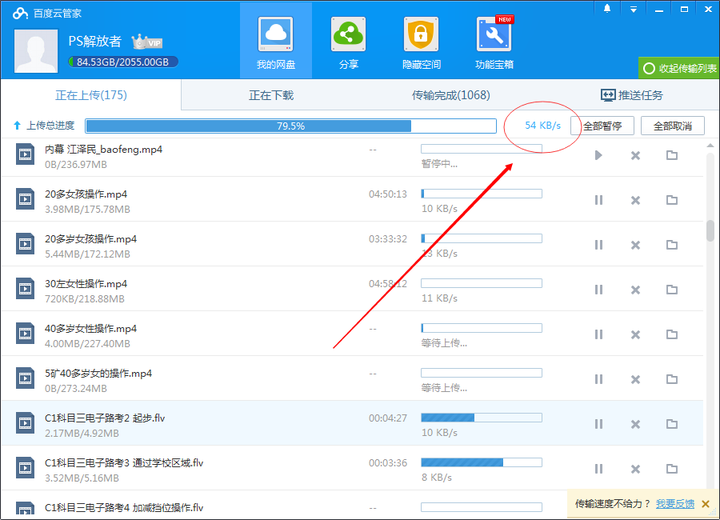720x520 pixels.
Task: Click the vertical scrollbar thumb
Action: click(710, 231)
